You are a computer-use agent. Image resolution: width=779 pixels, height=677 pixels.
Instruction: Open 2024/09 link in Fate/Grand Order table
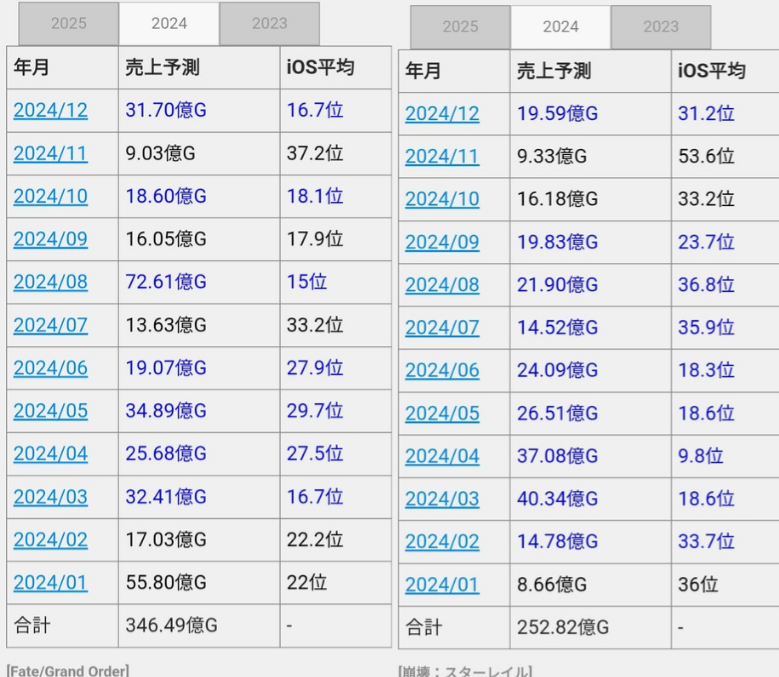click(x=51, y=239)
